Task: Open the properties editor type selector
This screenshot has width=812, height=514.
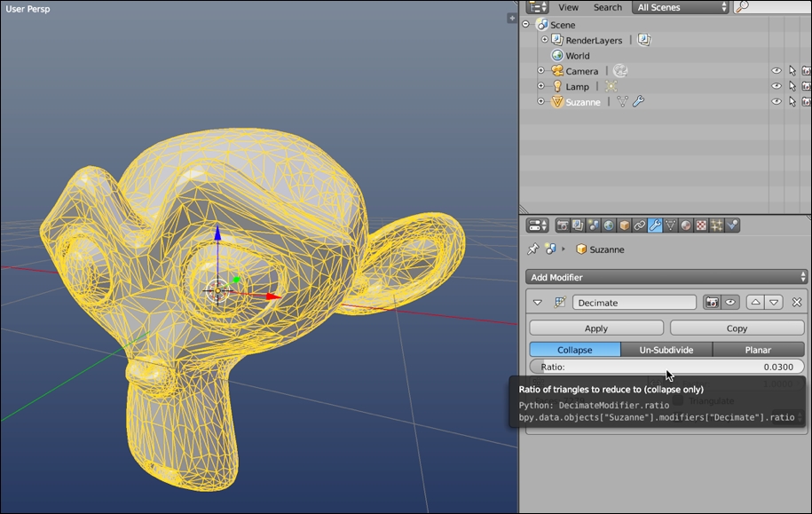Action: point(537,225)
